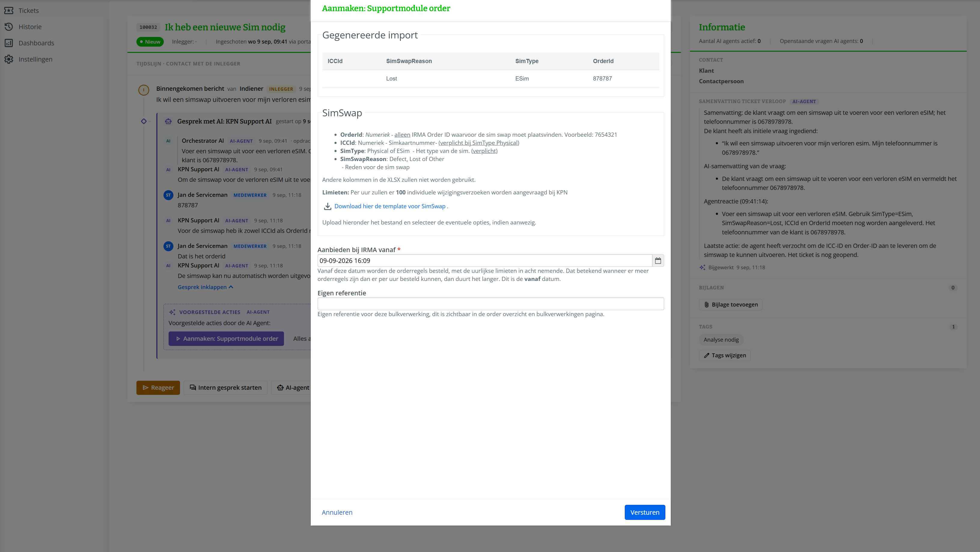Collapse the conversation via Gesprek inklappen
Screen dimensions: 980x552
click(x=205, y=287)
